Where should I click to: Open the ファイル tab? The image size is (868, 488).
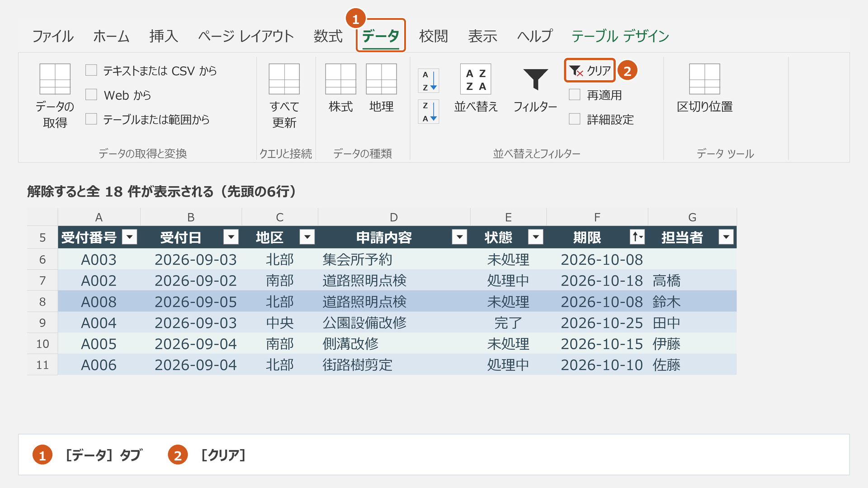point(53,36)
